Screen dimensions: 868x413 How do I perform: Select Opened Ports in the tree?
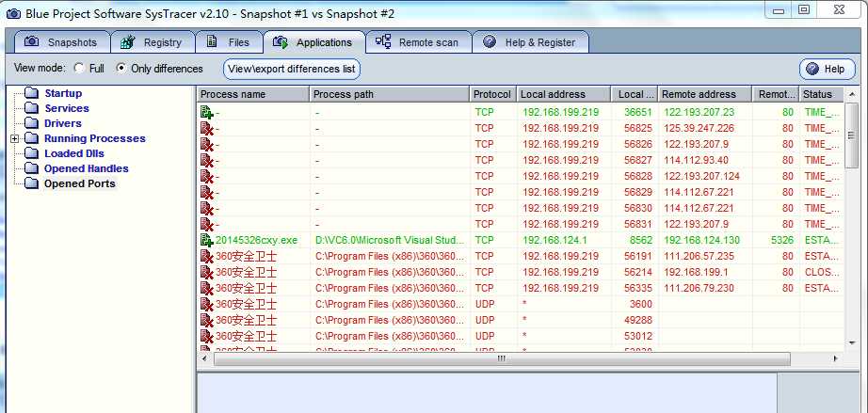pyautogui.click(x=80, y=183)
